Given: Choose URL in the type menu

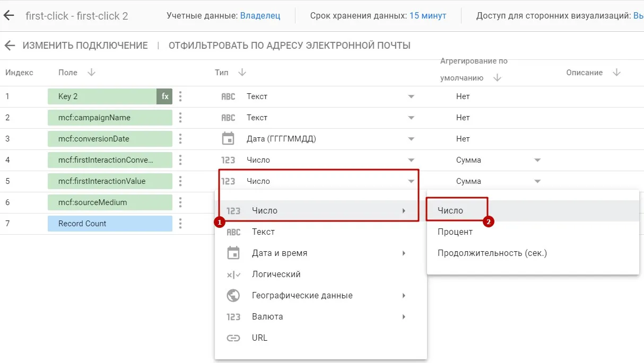Looking at the screenshot, I should coord(321,338).
